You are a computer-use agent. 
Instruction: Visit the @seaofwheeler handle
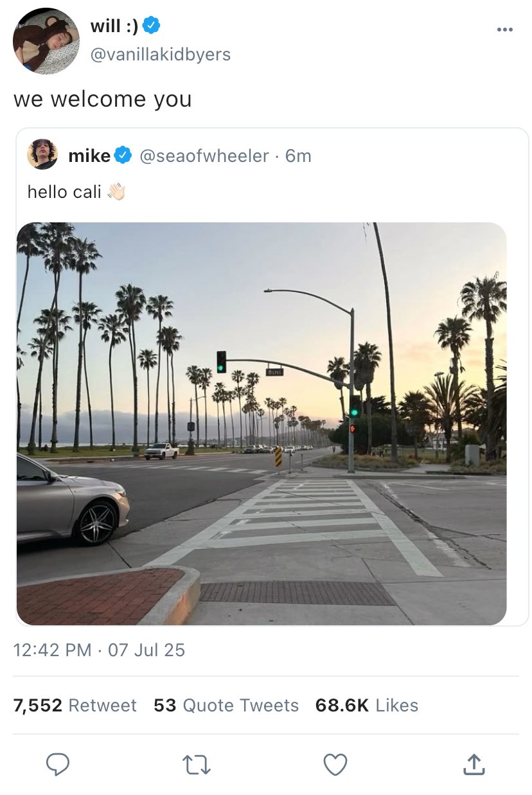click(x=204, y=156)
